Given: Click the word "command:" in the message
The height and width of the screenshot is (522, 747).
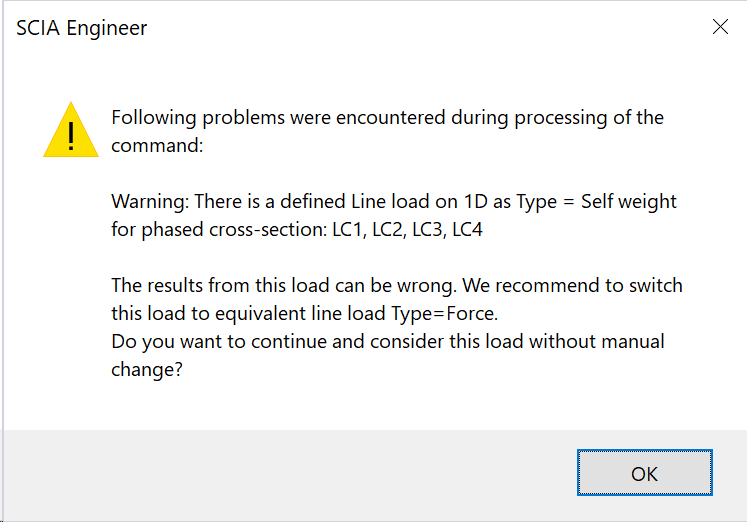Looking at the screenshot, I should pos(157,145).
